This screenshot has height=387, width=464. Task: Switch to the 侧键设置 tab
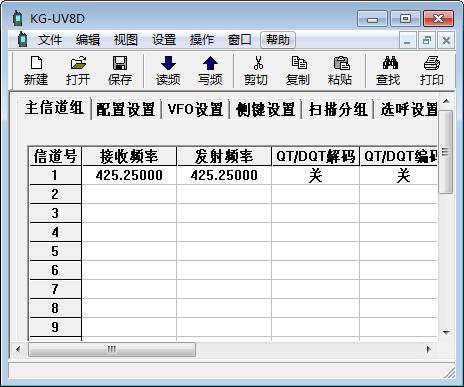265,109
